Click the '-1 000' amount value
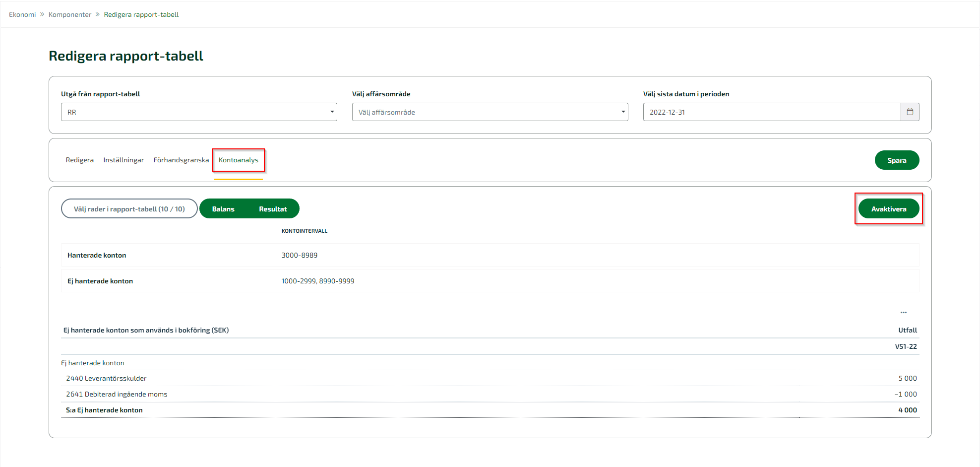Image resolution: width=980 pixels, height=467 pixels. [906, 394]
